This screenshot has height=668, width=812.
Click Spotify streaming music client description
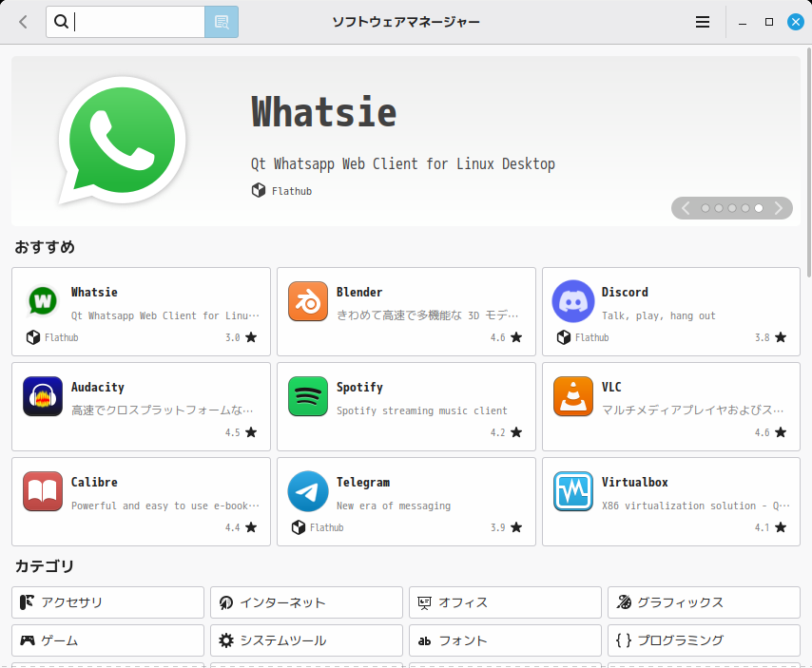coord(421,410)
